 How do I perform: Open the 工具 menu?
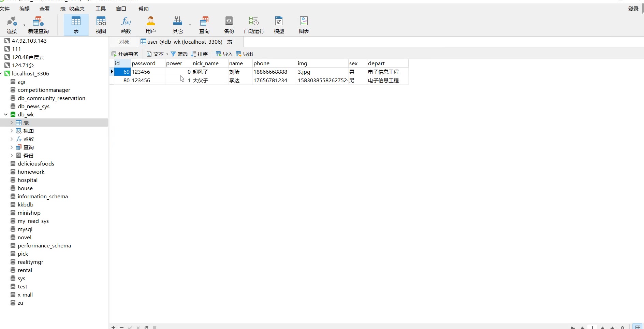(x=101, y=9)
